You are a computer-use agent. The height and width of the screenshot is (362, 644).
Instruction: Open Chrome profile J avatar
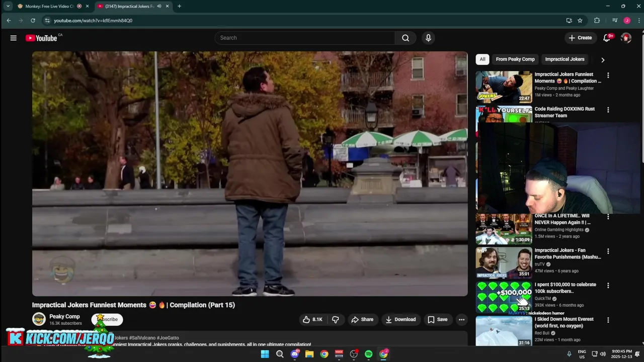pyautogui.click(x=627, y=21)
